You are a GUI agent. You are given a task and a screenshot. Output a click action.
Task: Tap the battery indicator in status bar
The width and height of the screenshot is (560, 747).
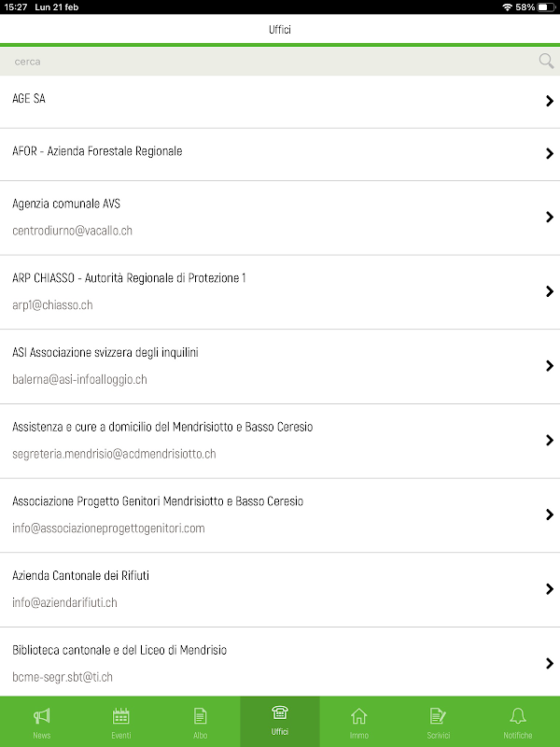(x=546, y=7)
